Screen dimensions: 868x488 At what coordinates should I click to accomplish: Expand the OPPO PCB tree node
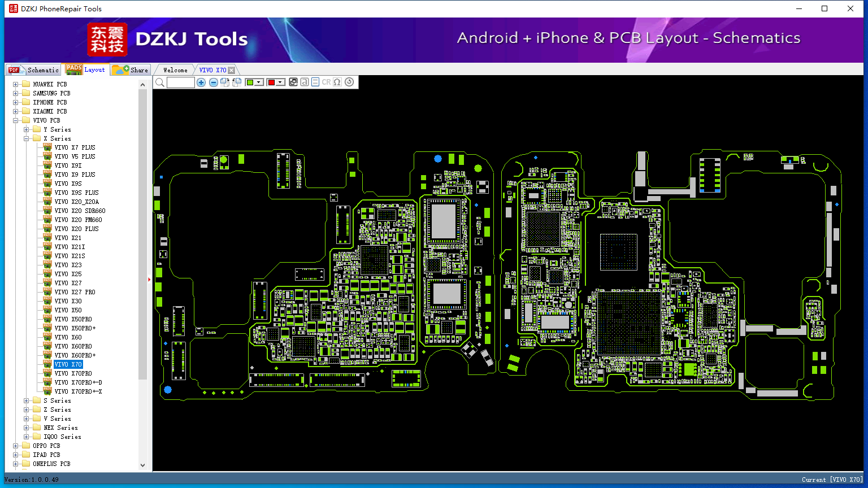coord(16,446)
